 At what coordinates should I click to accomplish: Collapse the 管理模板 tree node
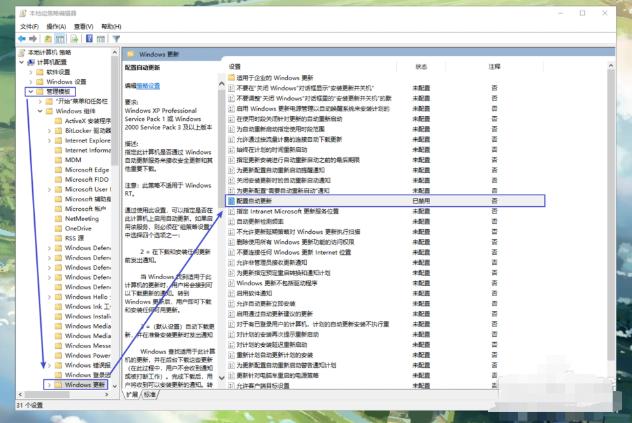31,92
